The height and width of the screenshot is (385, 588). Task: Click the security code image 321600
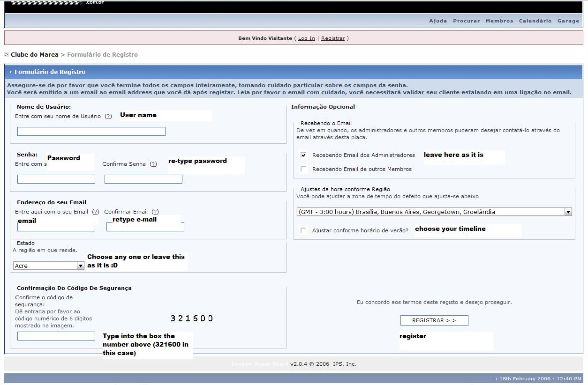191,318
